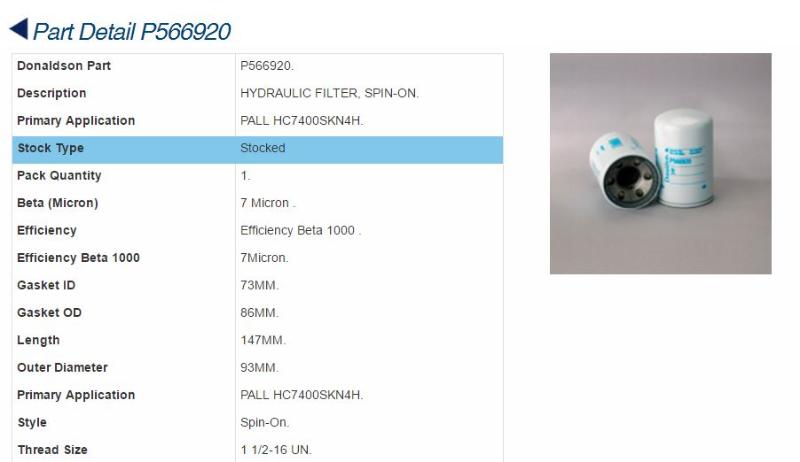Screen dimensions: 800x462
Task: Open the hydraulic filter product photo
Action: tap(660, 163)
